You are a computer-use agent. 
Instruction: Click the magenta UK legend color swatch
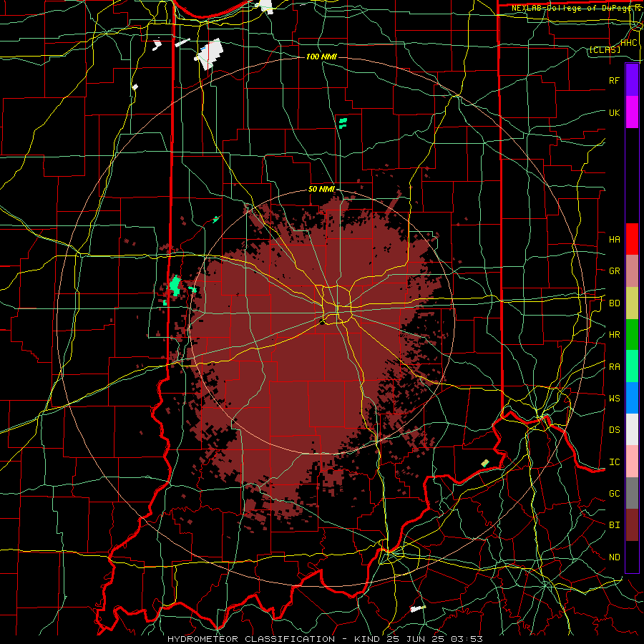(632, 112)
